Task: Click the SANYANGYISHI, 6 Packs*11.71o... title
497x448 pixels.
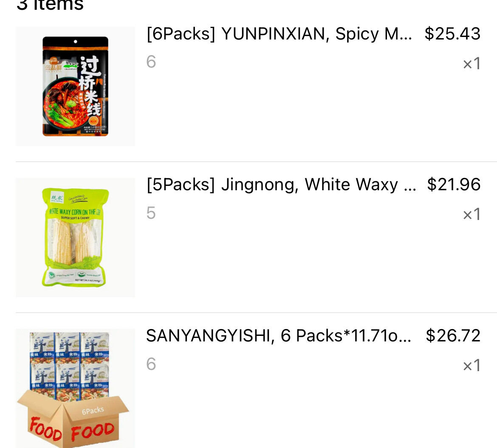Action: (279, 336)
